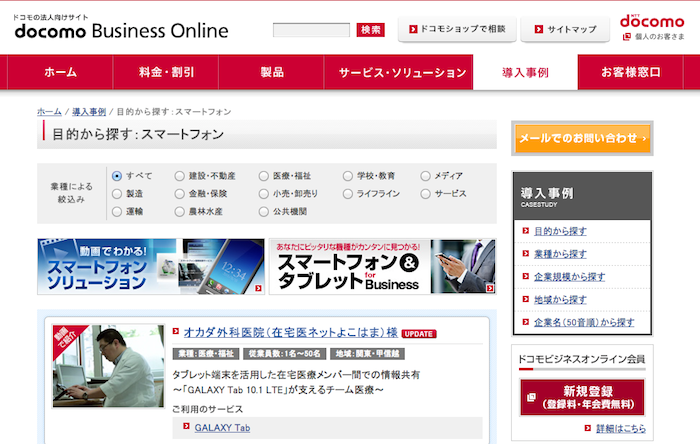Image resolution: width=700 pixels, height=444 pixels.
Task: Click the サイトマップ button
Action: 565,29
